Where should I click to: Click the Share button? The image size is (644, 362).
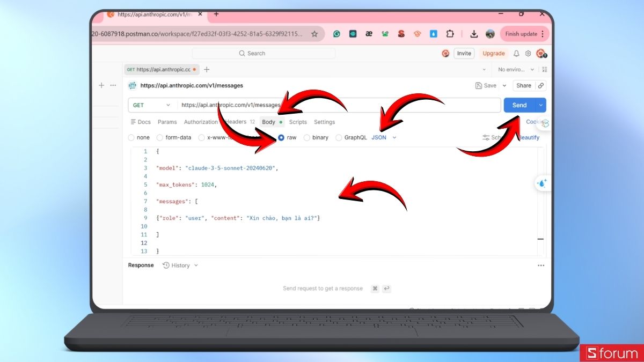[524, 86]
